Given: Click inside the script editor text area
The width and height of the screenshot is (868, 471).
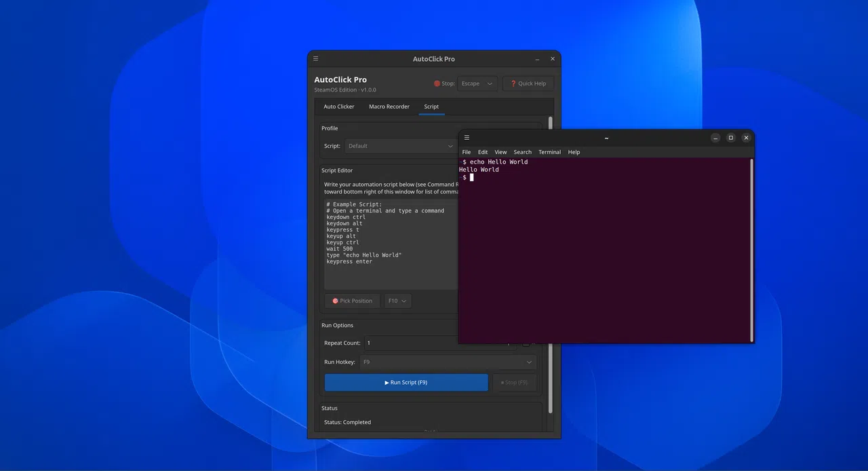Looking at the screenshot, I should click(x=391, y=244).
